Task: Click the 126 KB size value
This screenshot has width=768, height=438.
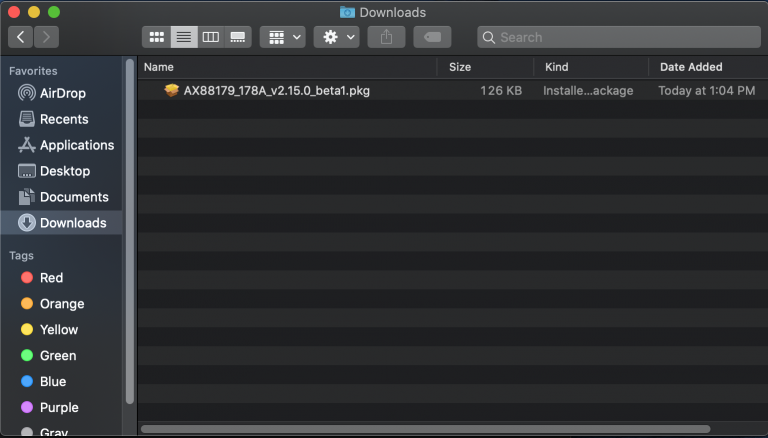Action: [x=501, y=91]
